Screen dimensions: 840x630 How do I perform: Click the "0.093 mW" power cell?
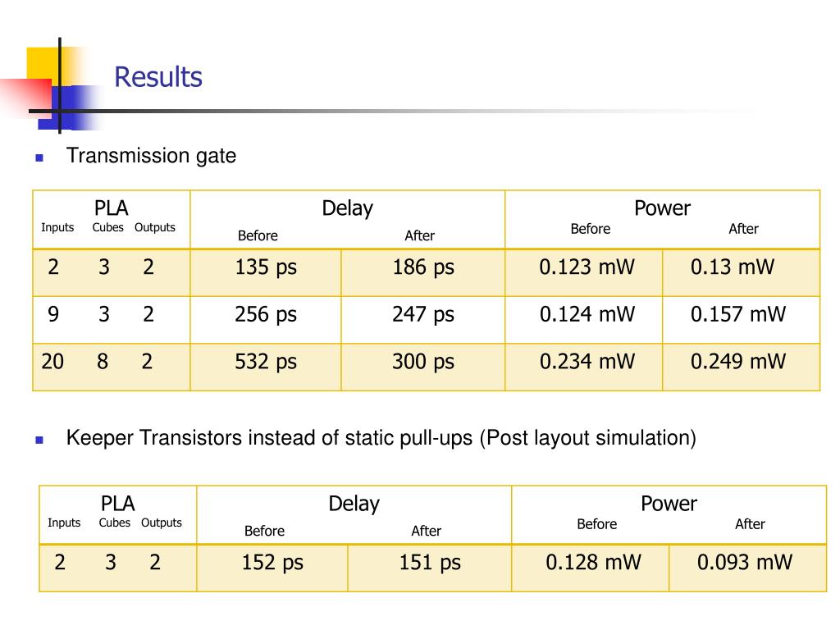click(x=745, y=563)
